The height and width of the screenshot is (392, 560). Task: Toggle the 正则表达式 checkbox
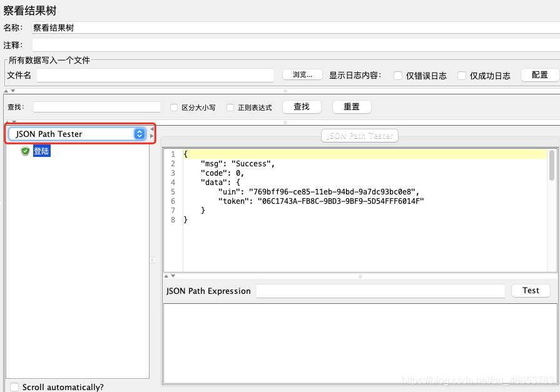click(x=230, y=108)
